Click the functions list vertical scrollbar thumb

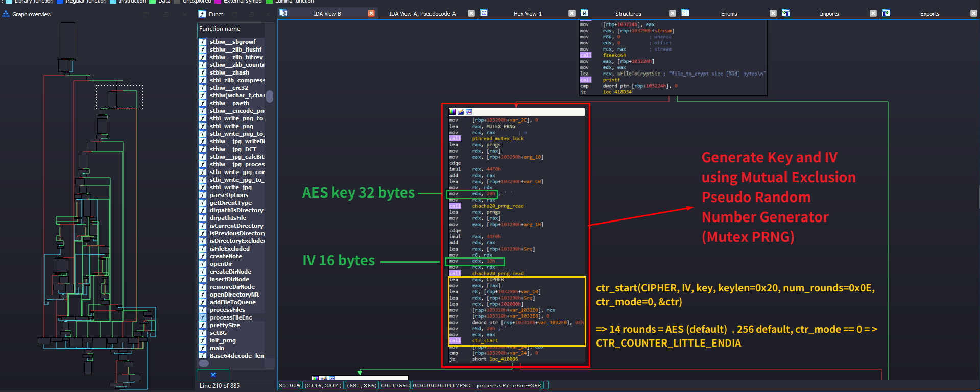point(270,96)
